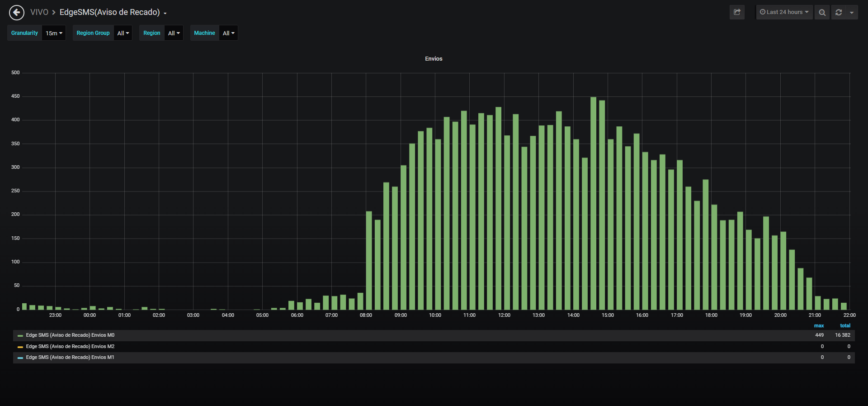Toggle the Envios M0 legend series
This screenshot has height=406, width=868.
[x=70, y=335]
